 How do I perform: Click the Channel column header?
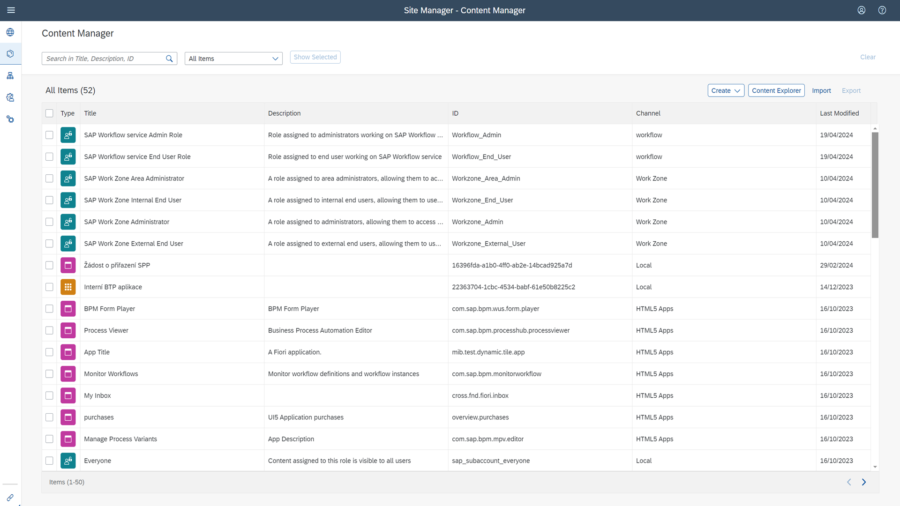coord(647,113)
